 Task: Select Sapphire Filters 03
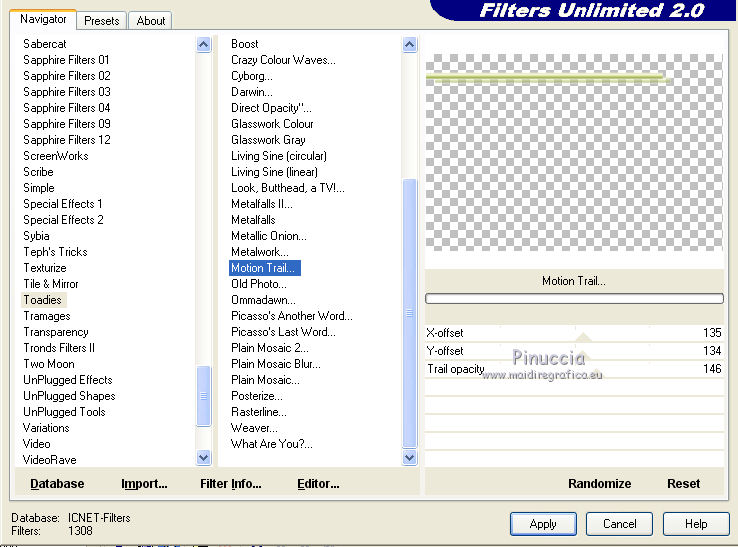pos(67,92)
